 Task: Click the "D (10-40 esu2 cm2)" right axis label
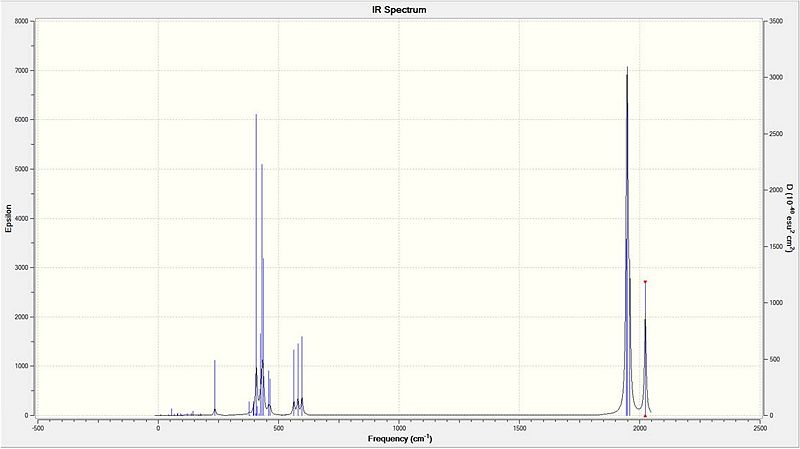coord(790,218)
